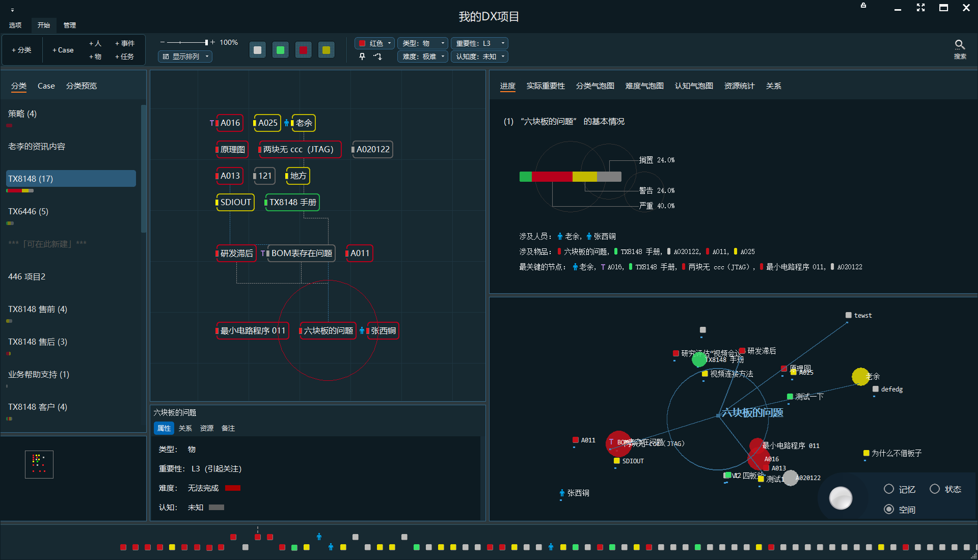The width and height of the screenshot is (978, 560).
Task: Select the 老余 person node on the canvas
Action: point(304,123)
